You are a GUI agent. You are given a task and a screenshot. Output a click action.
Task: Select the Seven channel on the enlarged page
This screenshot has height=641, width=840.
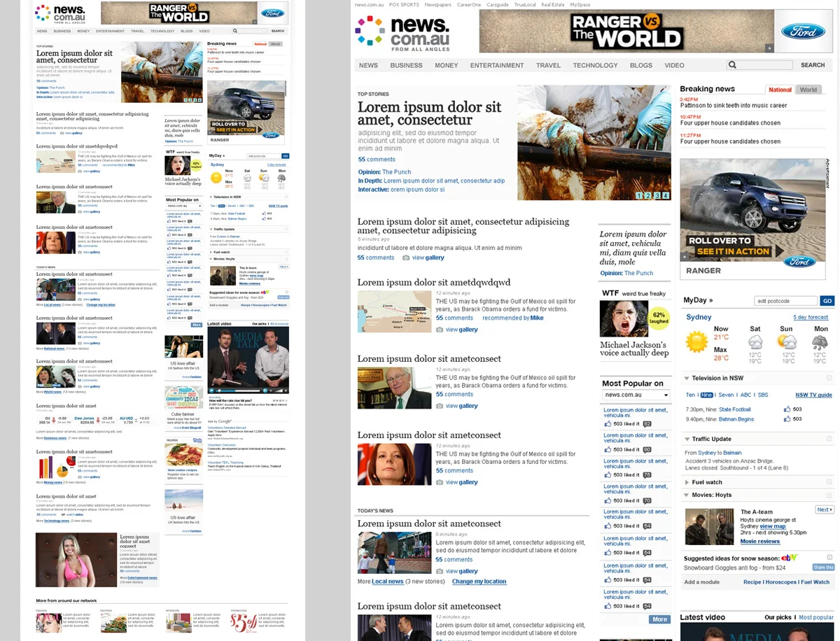tap(726, 395)
